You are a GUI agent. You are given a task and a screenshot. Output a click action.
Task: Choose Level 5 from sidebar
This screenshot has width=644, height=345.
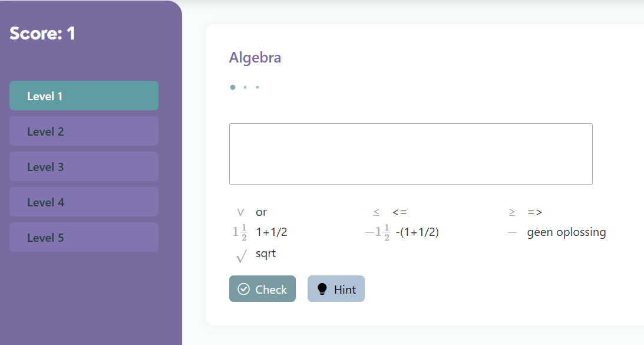point(84,237)
